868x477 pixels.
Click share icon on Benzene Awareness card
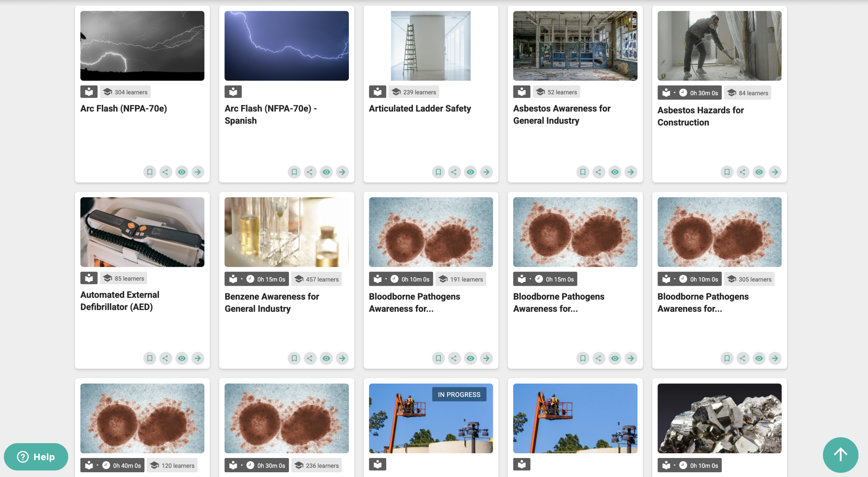click(310, 358)
